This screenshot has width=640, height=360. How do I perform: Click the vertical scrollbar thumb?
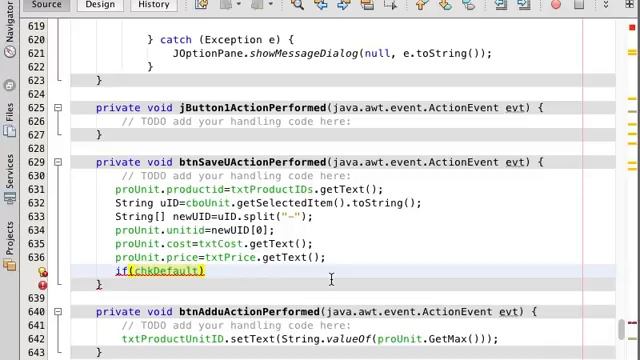622,329
